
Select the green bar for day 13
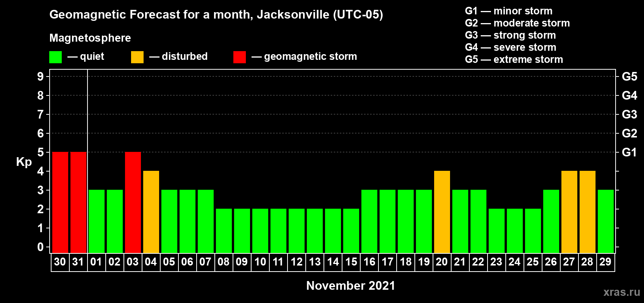click(x=315, y=231)
